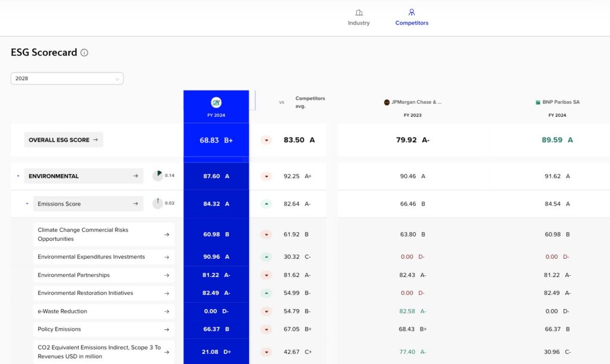Click the green up-trend indicator for Emissions Score
The image size is (610, 364).
pos(266,204)
